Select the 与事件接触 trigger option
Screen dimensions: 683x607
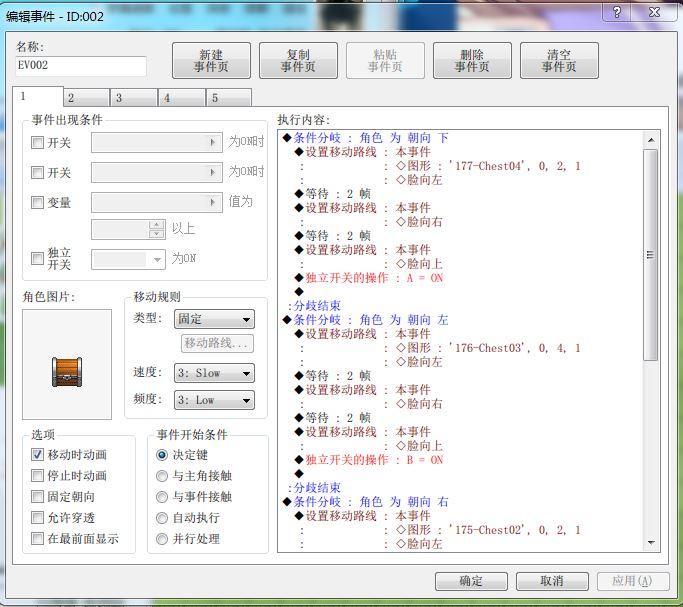pos(162,497)
